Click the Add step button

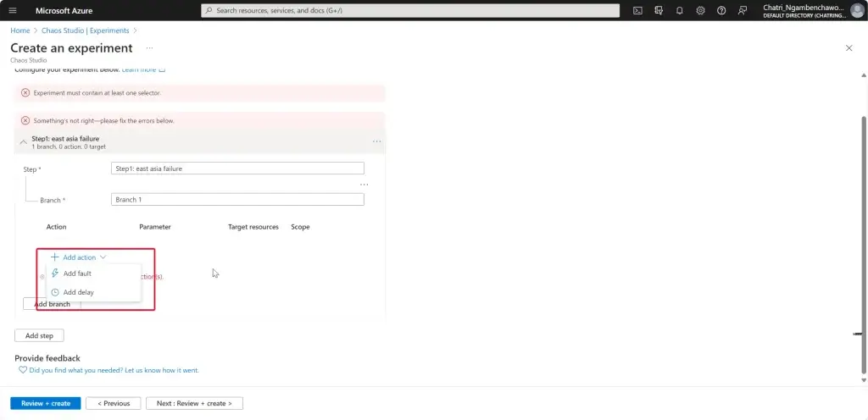tap(39, 335)
